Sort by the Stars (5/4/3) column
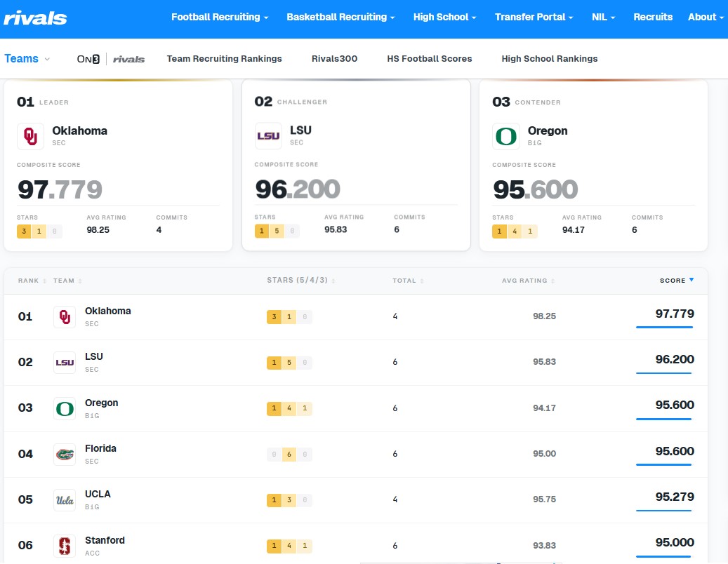 pyautogui.click(x=301, y=280)
